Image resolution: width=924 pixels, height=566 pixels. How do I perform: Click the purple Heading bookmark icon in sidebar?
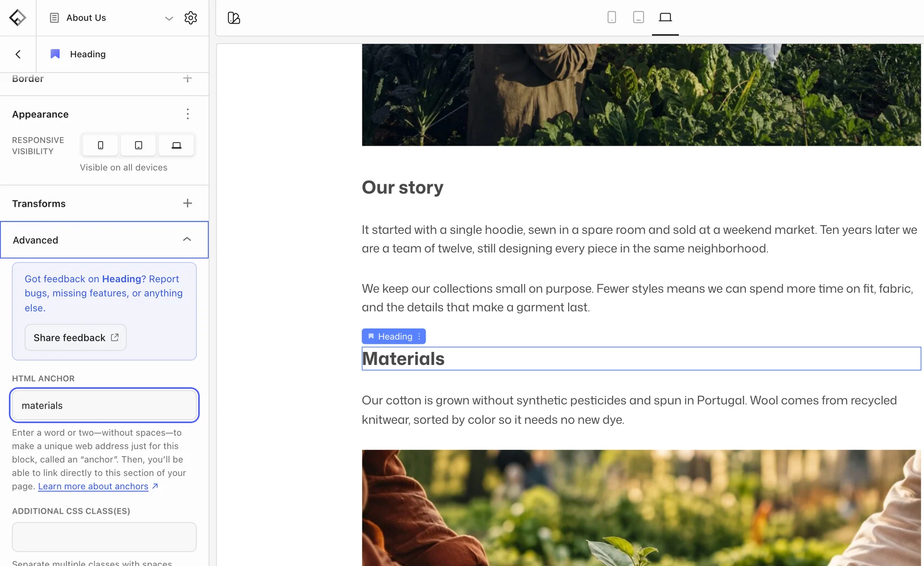coord(55,54)
